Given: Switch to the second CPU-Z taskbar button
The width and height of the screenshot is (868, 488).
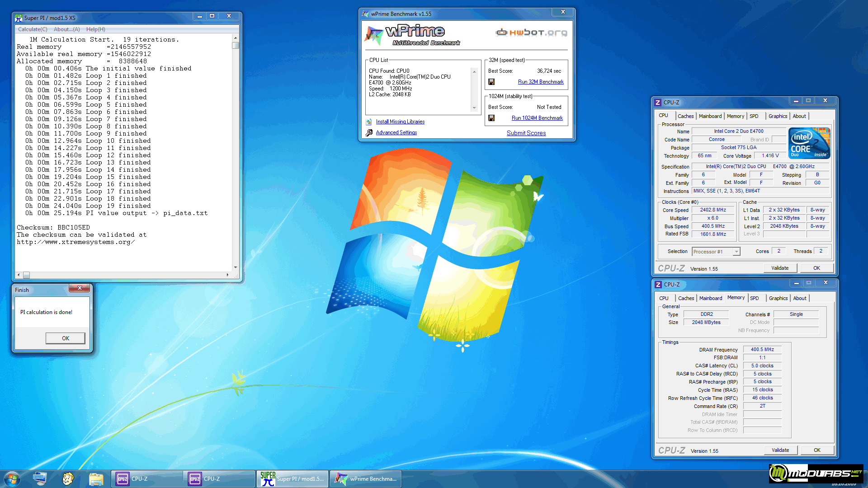Looking at the screenshot, I should [219, 479].
